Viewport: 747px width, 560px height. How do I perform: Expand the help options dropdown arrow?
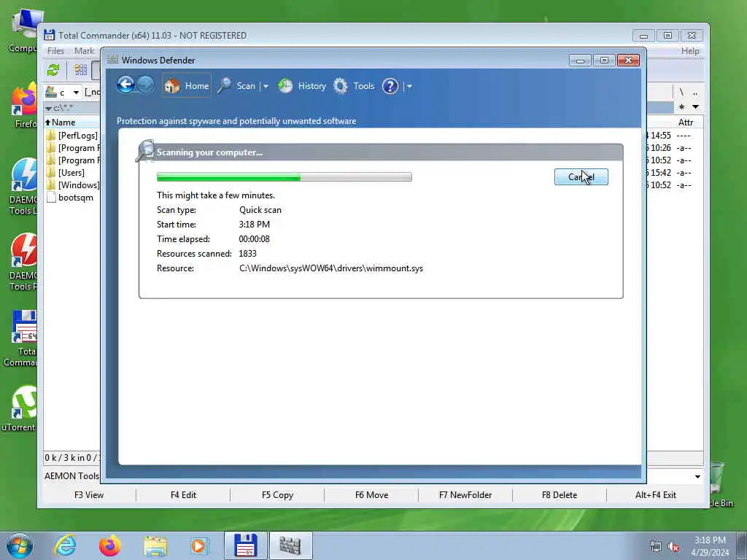point(409,86)
